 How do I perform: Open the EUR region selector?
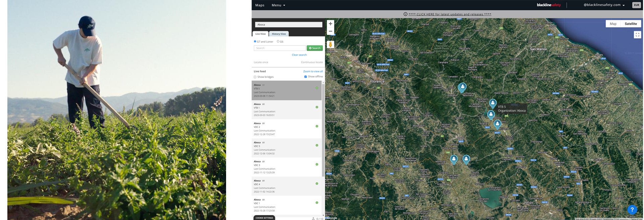click(636, 5)
